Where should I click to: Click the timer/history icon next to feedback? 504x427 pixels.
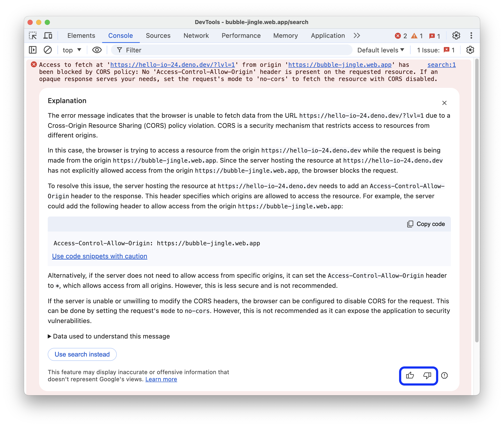coord(444,375)
